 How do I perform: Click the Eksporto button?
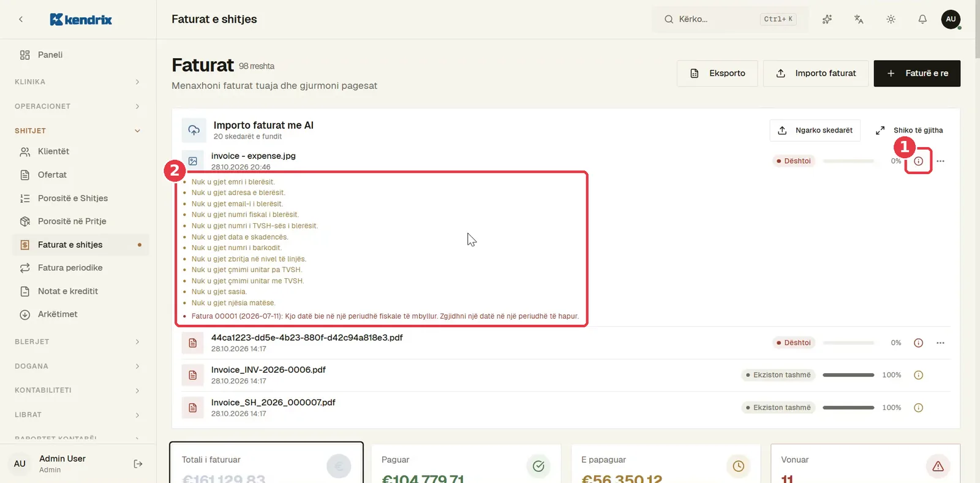tap(717, 74)
